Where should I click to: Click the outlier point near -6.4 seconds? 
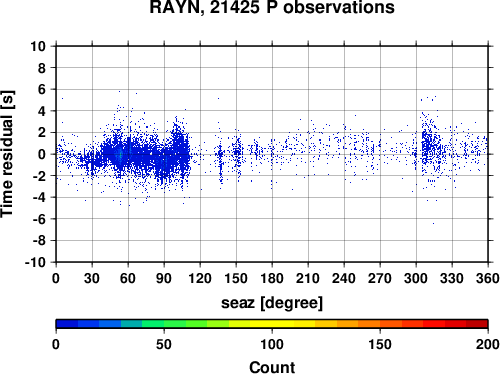point(433,223)
